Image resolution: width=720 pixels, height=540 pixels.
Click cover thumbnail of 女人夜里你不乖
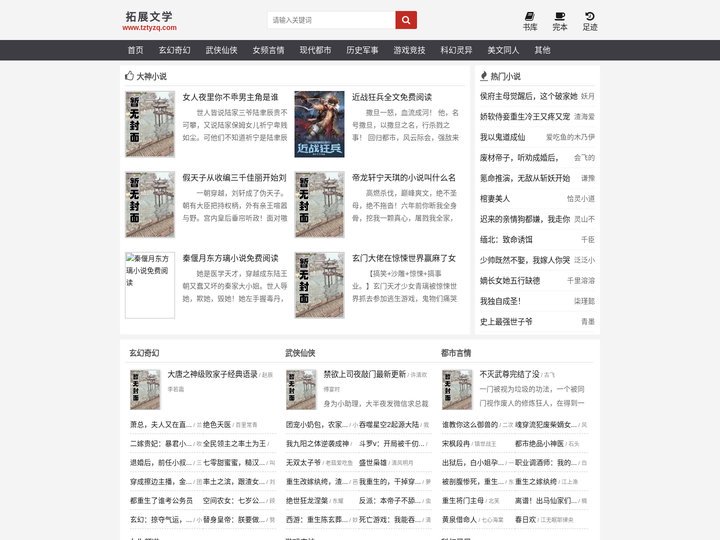coord(150,124)
